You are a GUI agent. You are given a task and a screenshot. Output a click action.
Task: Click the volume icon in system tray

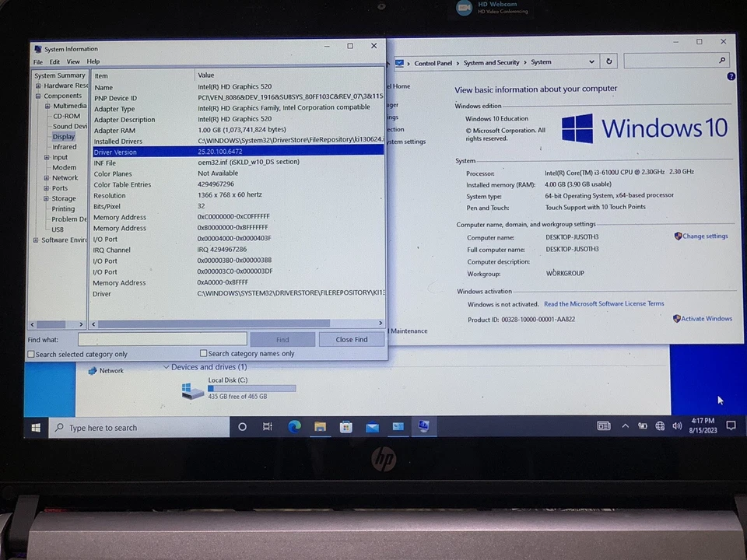point(677,426)
